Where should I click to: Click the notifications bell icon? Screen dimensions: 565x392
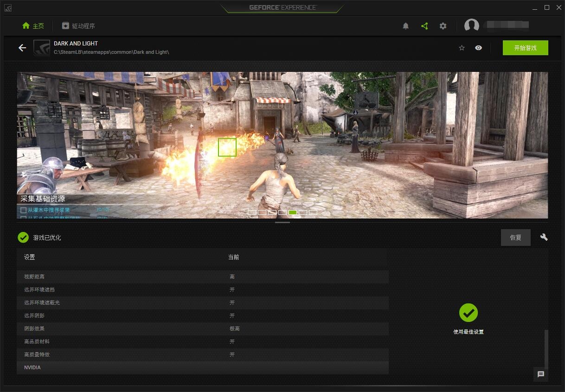(x=405, y=26)
